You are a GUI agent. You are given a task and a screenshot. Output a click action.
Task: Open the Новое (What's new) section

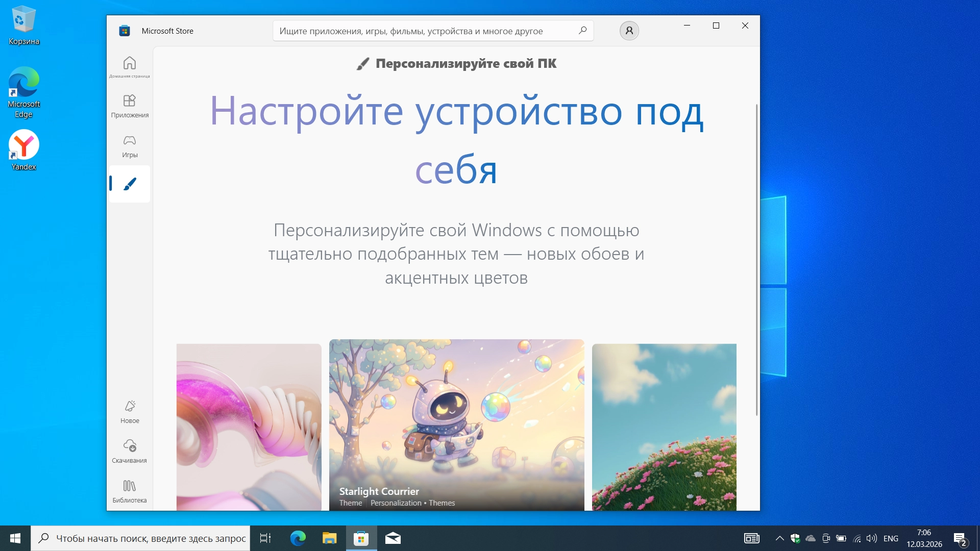tap(130, 412)
